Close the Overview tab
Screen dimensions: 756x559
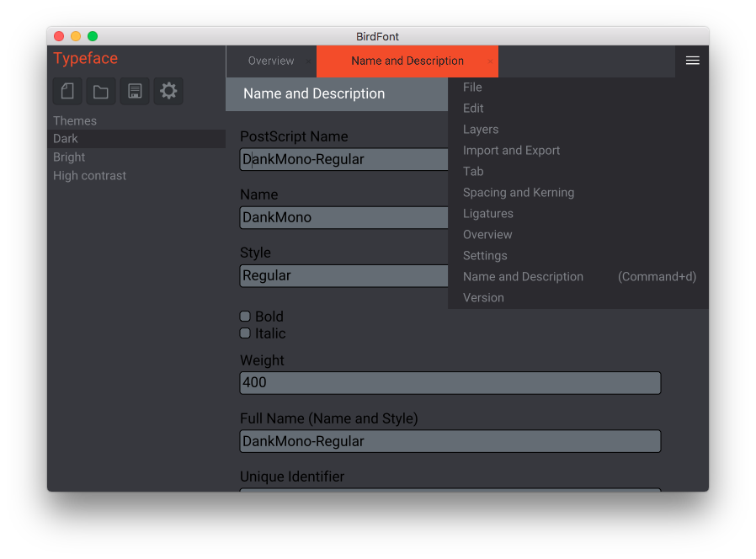pyautogui.click(x=306, y=61)
